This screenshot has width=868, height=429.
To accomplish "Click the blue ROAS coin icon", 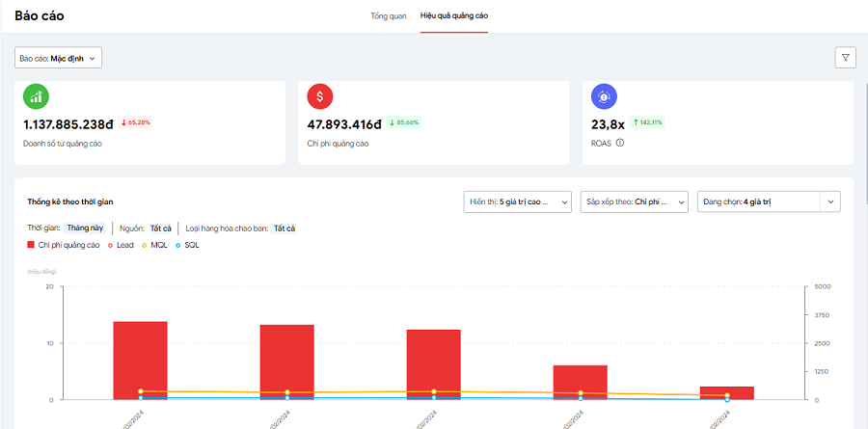I will click(x=604, y=95).
